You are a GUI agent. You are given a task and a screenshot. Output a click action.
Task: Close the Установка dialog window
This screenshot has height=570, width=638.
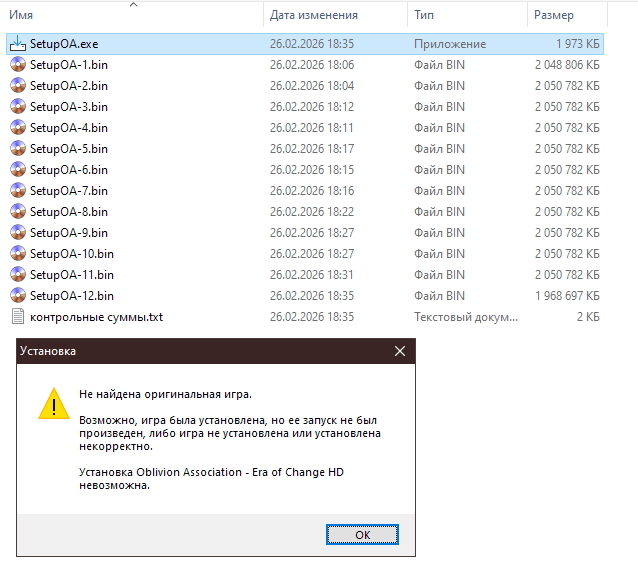[400, 351]
